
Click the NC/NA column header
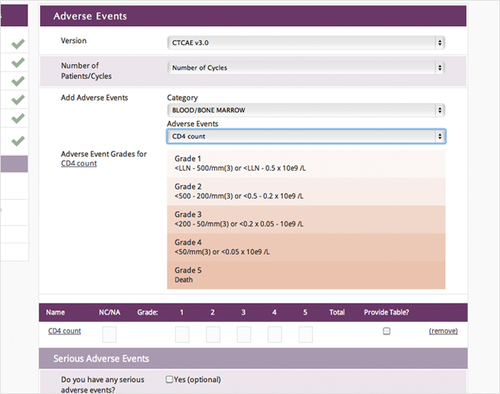coord(109,312)
